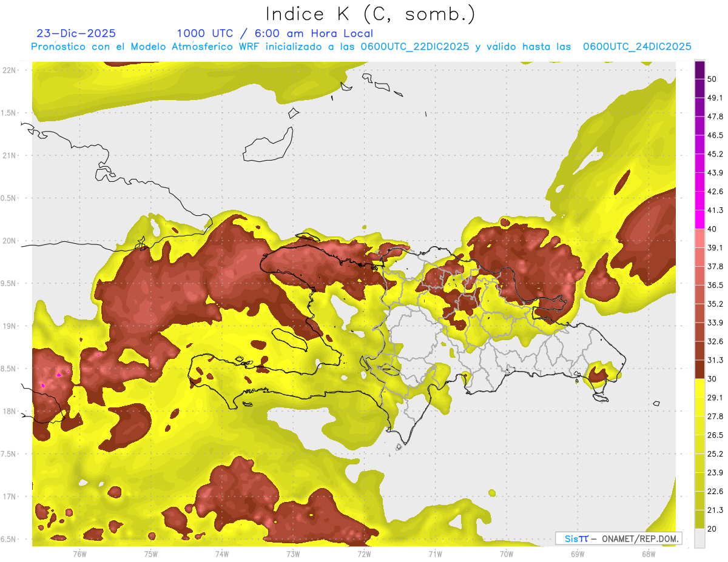The width and height of the screenshot is (728, 562).
Task: Pick the light gray swatch below legend value 20
Action: pyautogui.click(x=699, y=538)
